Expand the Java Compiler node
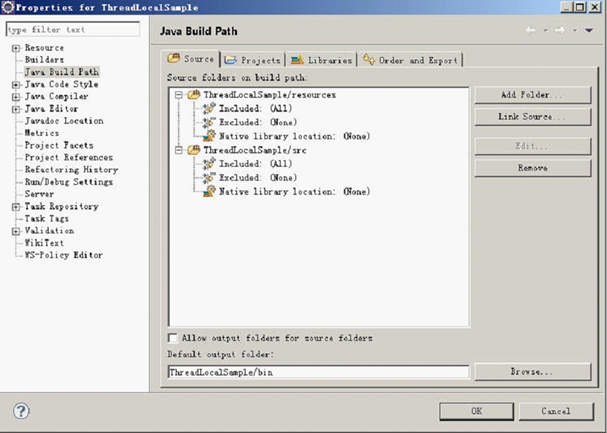 (16, 97)
